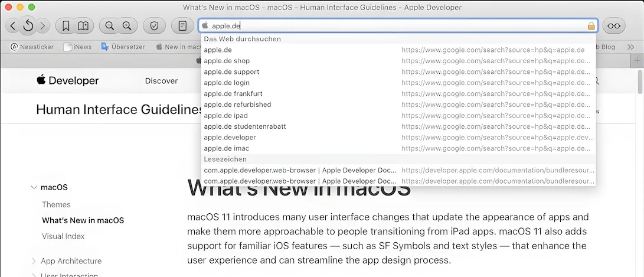644x277 pixels.
Task: Choose the plain apple.de search suggestion
Action: 398,50
